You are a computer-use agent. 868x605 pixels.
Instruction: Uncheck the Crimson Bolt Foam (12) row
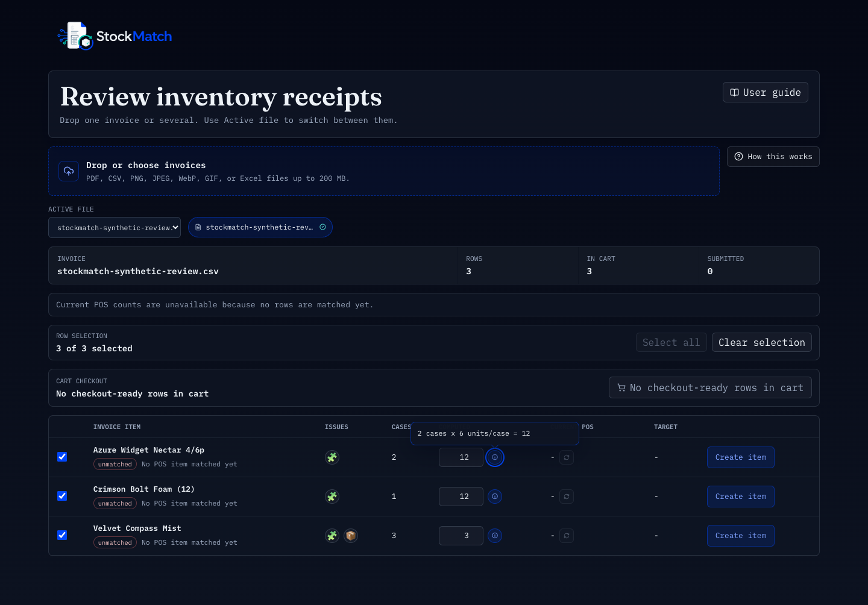point(62,496)
